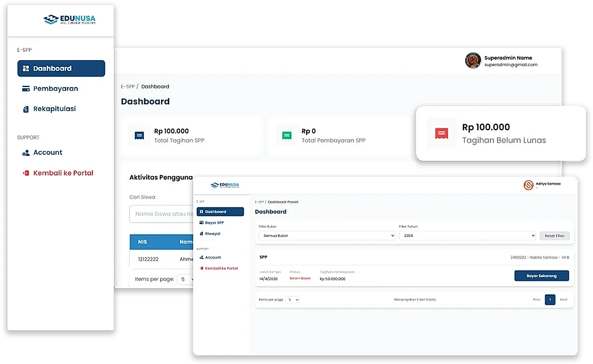Go to the Next pagination page
This screenshot has height=364, width=593.
pyautogui.click(x=563, y=300)
